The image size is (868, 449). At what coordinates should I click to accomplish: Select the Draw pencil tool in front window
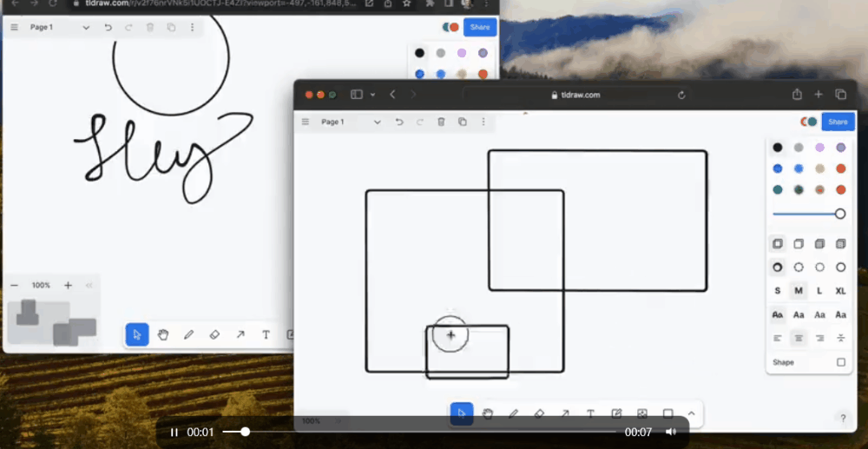(x=513, y=413)
